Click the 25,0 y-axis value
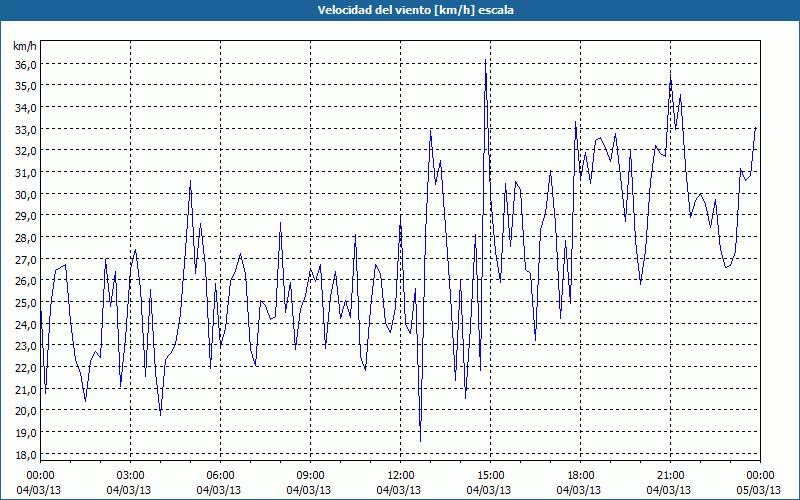The image size is (800, 500). 25,303
